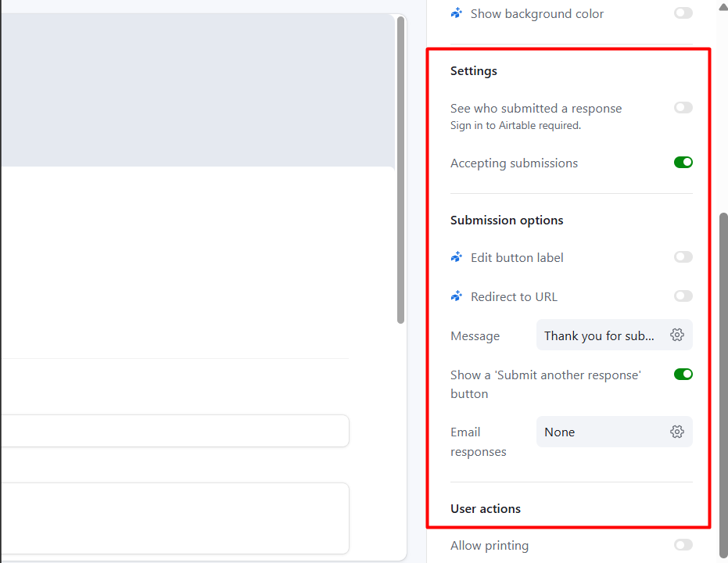Click premium icon beside Edit button label
Image resolution: width=728 pixels, height=563 pixels.
click(457, 257)
